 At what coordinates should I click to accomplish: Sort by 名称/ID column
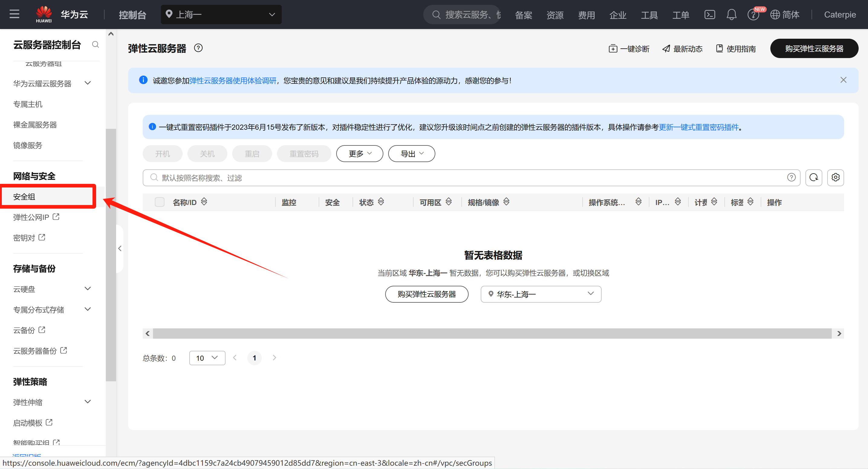(204, 202)
